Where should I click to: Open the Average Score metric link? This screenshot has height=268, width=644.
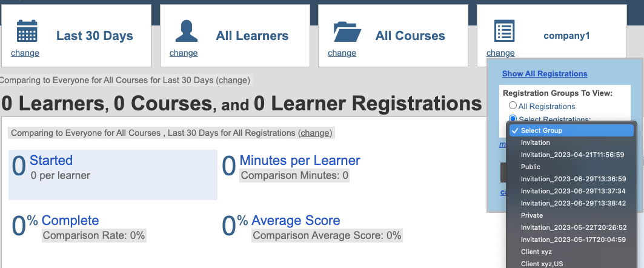(x=296, y=221)
